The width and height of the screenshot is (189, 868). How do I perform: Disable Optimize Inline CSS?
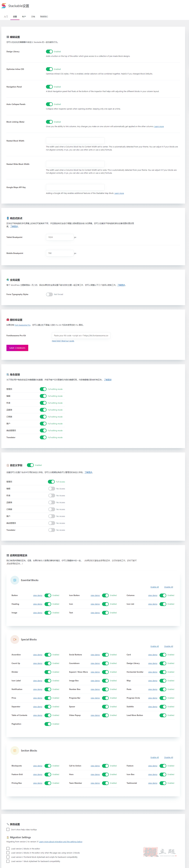point(49,69)
